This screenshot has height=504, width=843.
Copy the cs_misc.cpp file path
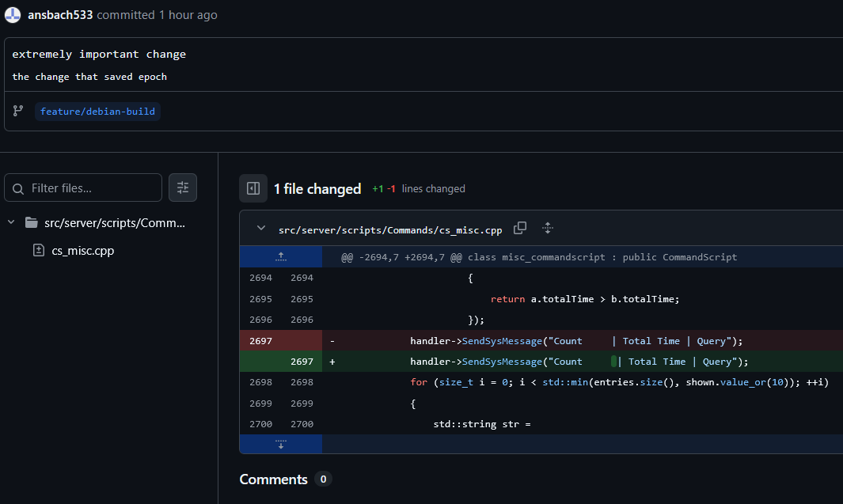pyautogui.click(x=520, y=228)
